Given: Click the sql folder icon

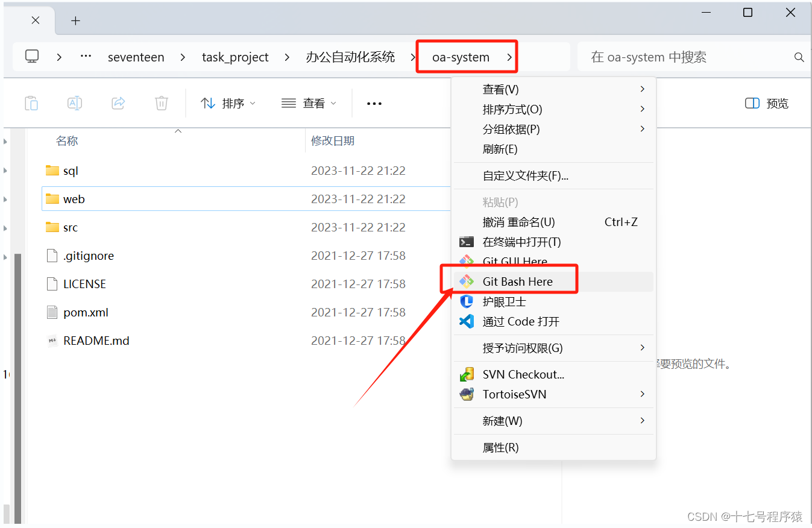Looking at the screenshot, I should coord(52,171).
